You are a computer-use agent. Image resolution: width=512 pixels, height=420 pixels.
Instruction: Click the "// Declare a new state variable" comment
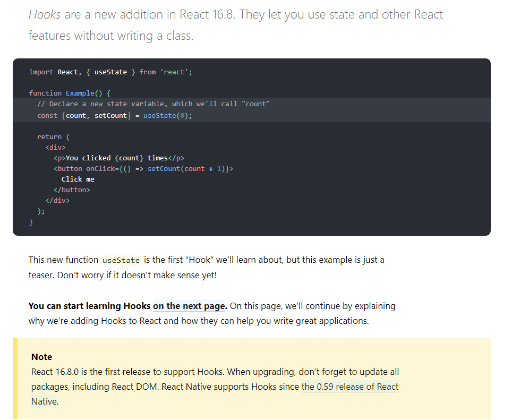pyautogui.click(x=153, y=104)
